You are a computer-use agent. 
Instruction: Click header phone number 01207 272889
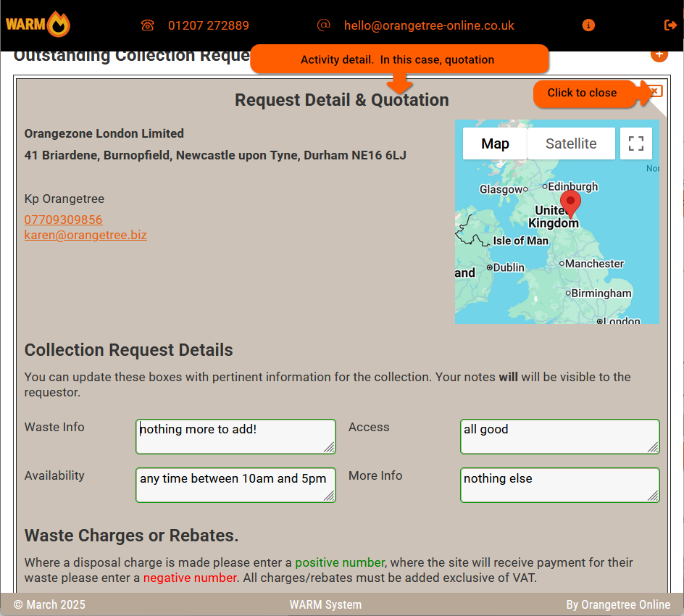pos(209,25)
